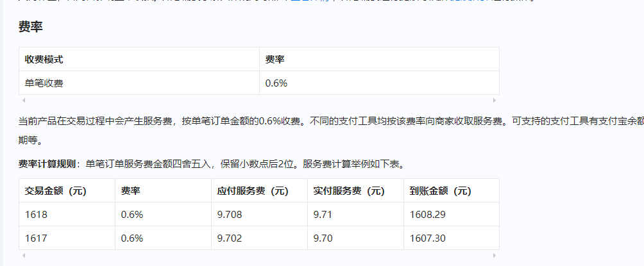This screenshot has width=644, height=266.
Task: Click left scroll arrow under the 收费模式 table
Action: (24, 100)
